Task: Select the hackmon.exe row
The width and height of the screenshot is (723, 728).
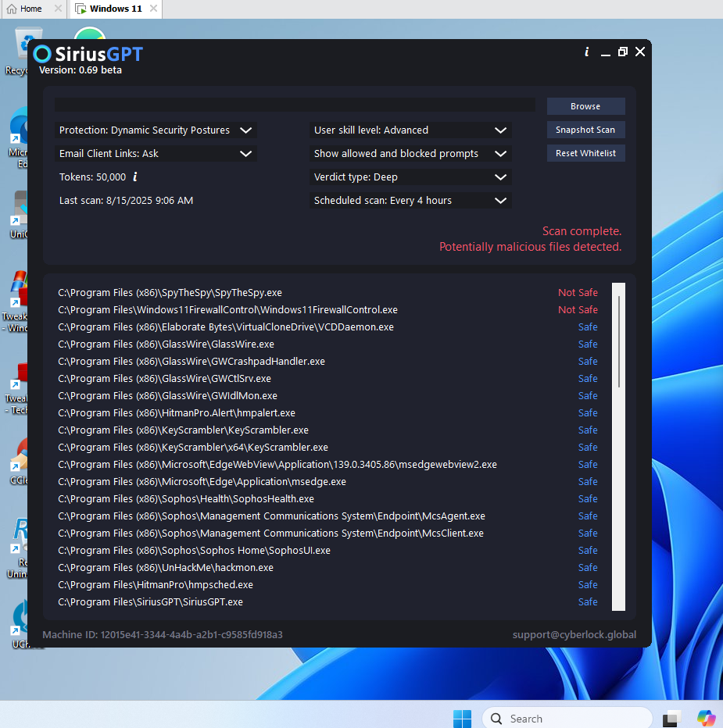Action: 327,567
